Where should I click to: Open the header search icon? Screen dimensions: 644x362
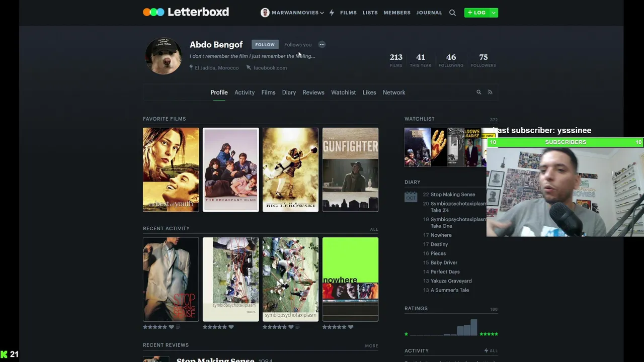[x=452, y=13]
